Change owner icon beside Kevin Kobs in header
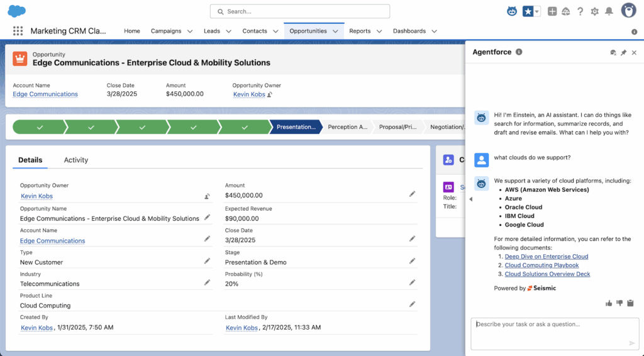This screenshot has width=644, height=356. click(270, 94)
